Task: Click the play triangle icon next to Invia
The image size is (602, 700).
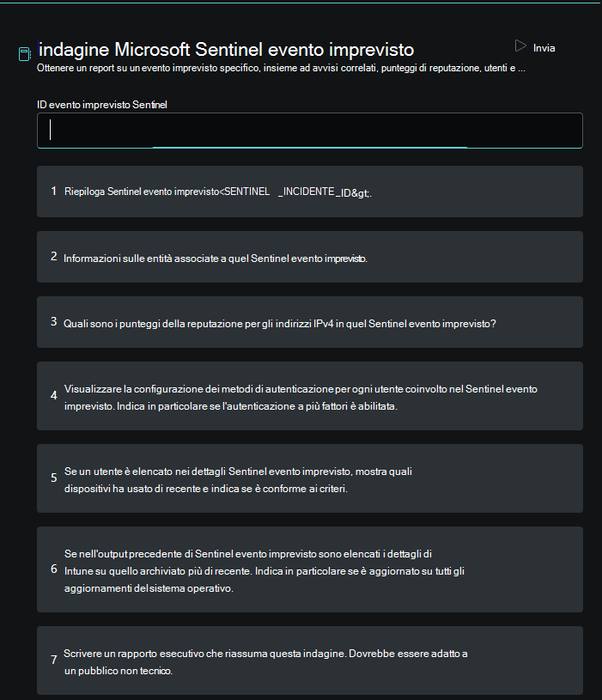Action: (520, 46)
